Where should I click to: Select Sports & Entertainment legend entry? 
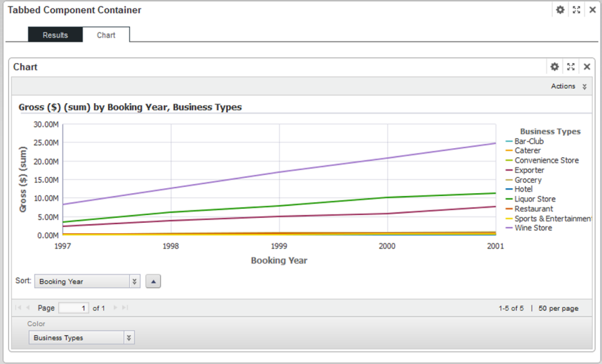click(x=549, y=219)
